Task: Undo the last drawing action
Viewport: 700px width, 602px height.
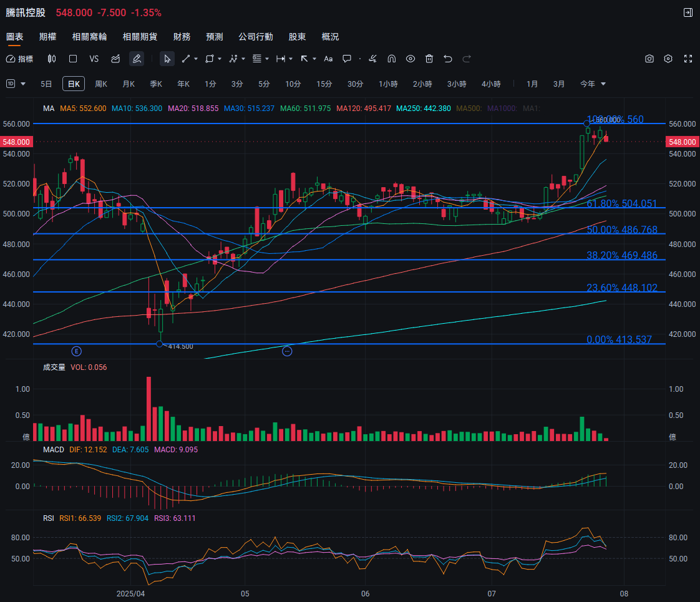Action: point(448,59)
